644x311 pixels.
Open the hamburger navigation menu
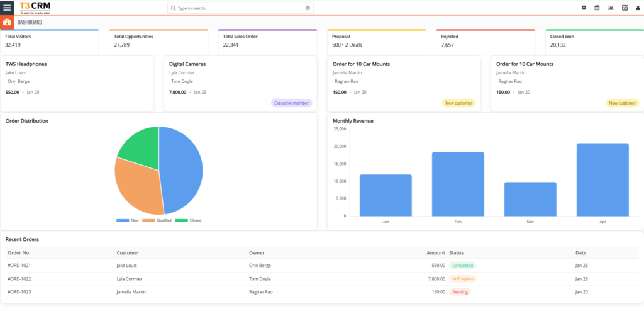[7, 8]
